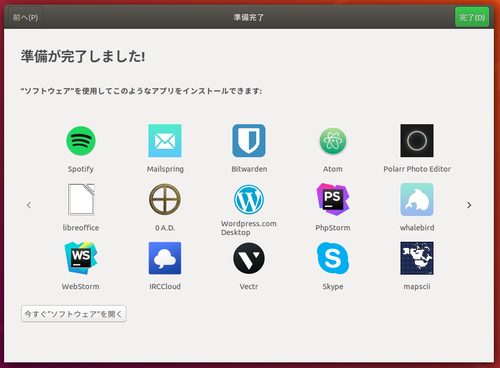500x368 pixels.
Task: Select the Mailspring envelope icon
Action: pos(165,141)
